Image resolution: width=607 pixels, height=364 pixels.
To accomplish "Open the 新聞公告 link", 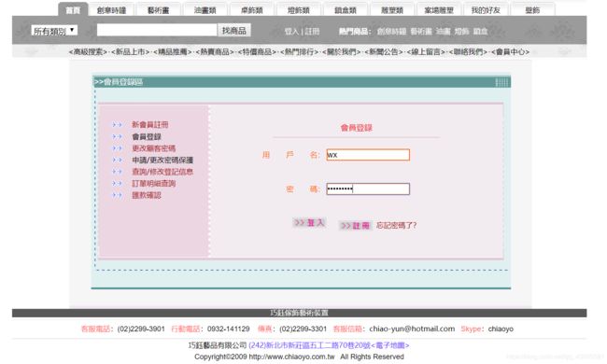I will (384, 52).
